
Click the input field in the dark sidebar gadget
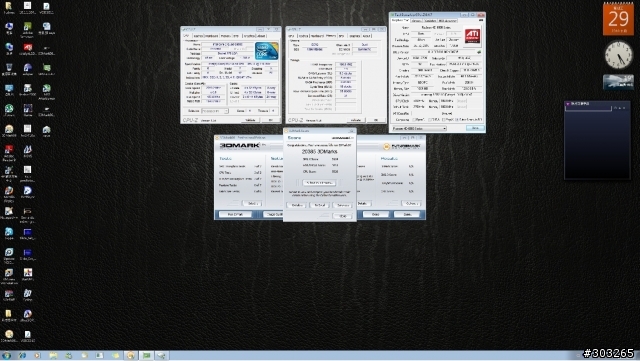588,108
